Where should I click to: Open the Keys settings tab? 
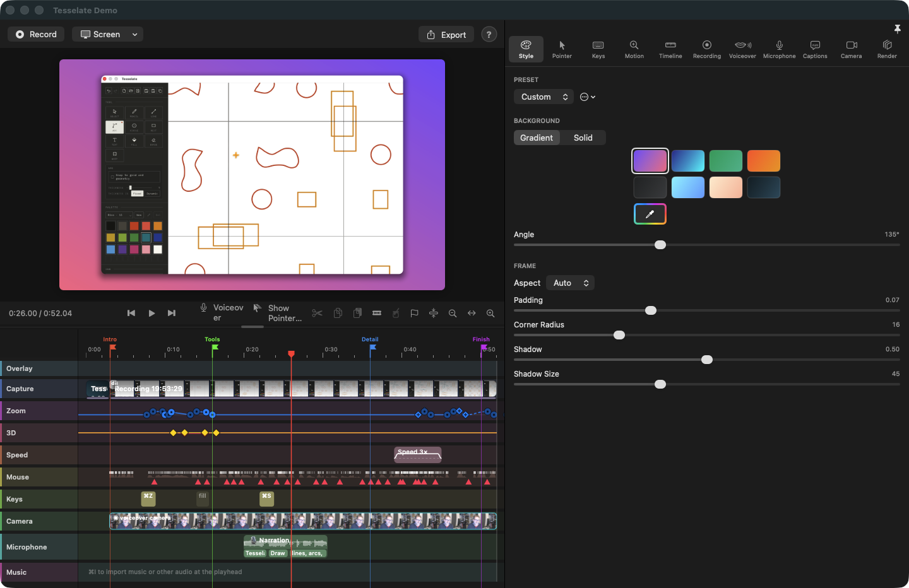coord(598,49)
